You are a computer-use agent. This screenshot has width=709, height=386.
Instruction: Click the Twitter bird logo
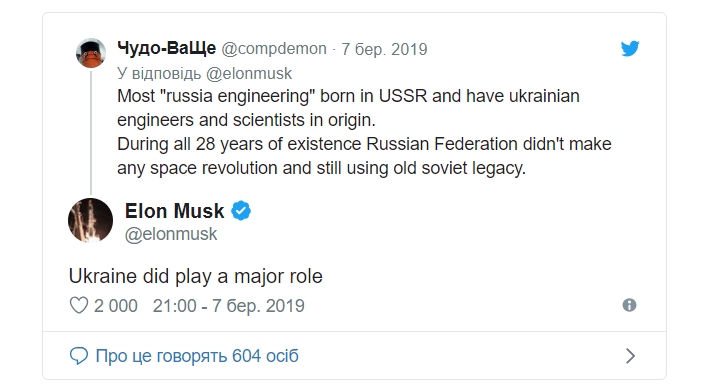pos(630,48)
